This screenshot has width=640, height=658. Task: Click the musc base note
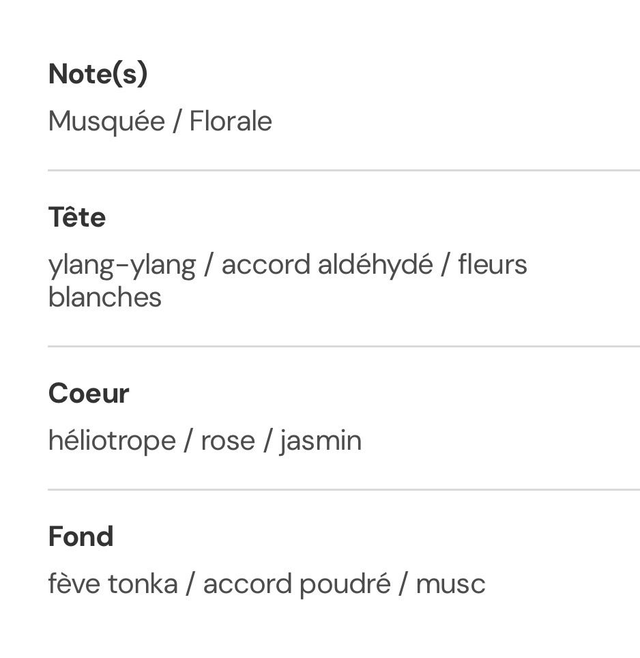tap(451, 585)
